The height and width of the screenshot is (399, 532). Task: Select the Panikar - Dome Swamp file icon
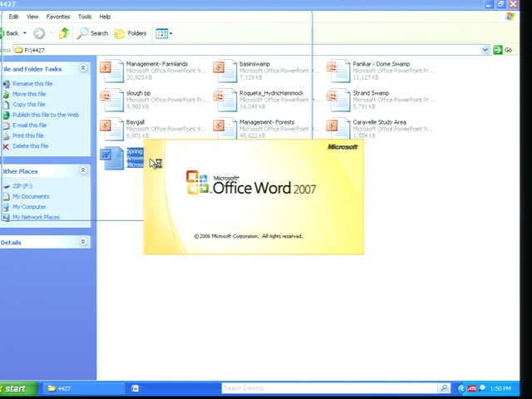click(x=338, y=71)
